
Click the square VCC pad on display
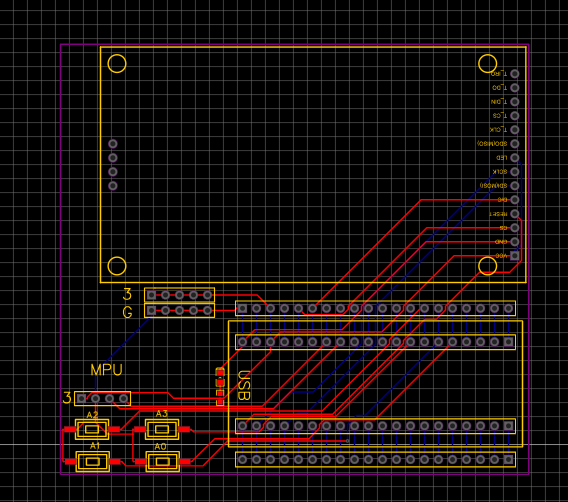click(x=514, y=256)
